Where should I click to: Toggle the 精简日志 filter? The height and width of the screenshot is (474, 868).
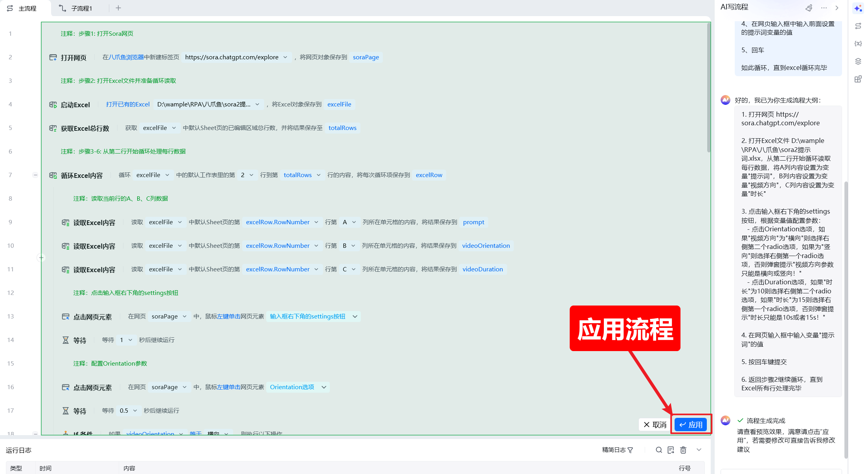coord(618,450)
